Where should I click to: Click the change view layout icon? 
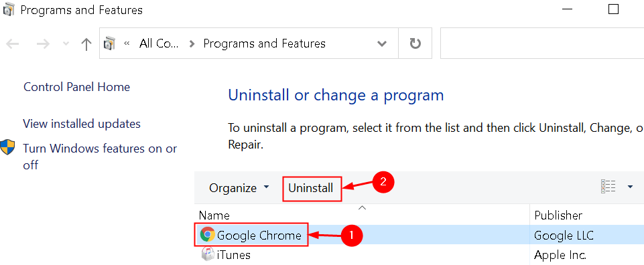tap(608, 187)
